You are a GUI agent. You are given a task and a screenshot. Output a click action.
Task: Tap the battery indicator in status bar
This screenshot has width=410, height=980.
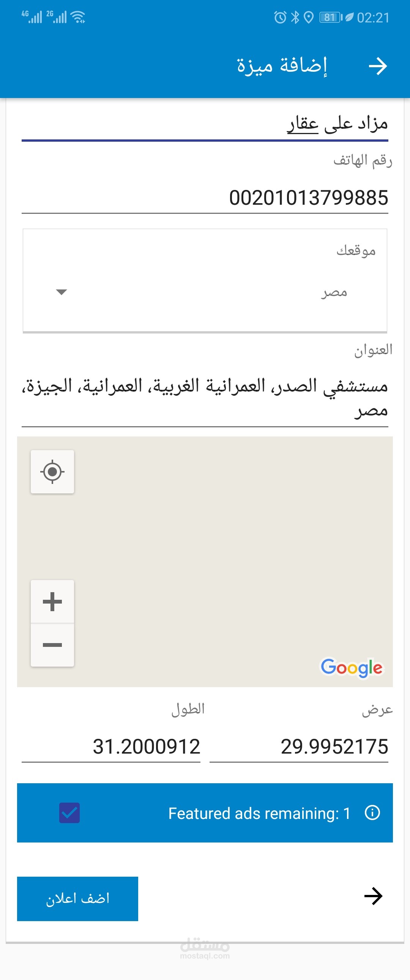click(330, 17)
